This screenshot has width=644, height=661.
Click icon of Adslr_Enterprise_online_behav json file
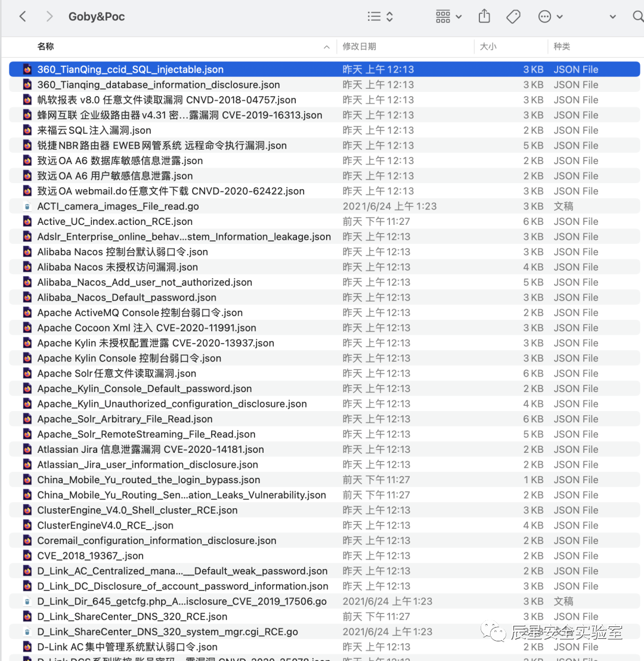(27, 236)
